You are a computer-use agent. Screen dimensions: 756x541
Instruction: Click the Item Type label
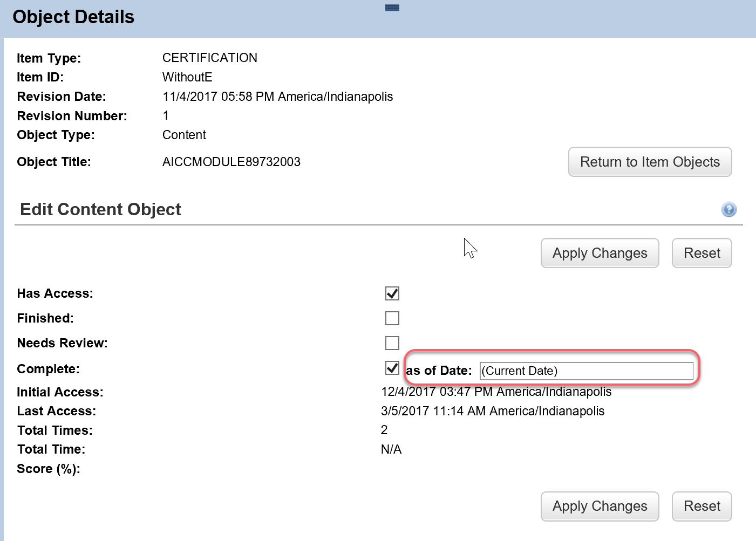[49, 58]
